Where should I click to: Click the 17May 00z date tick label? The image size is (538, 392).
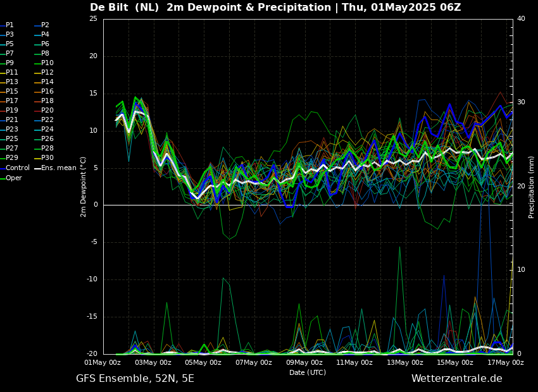click(x=505, y=362)
